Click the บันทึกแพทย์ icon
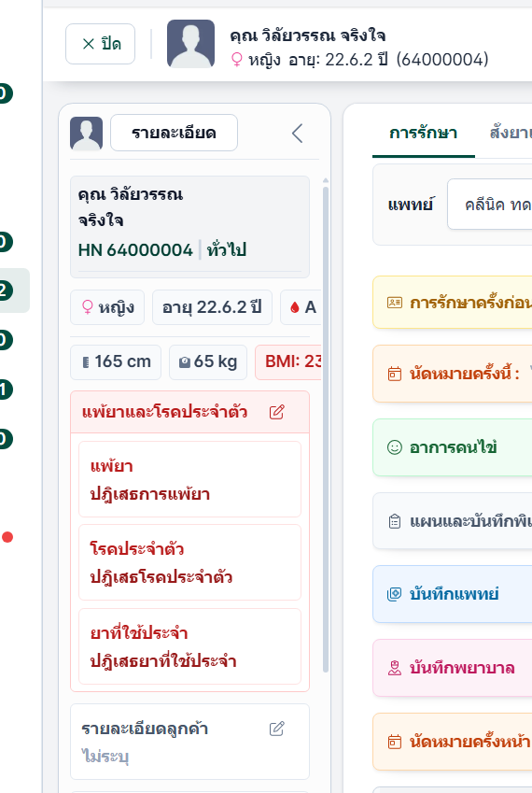This screenshot has width=532, height=793. tap(395, 594)
